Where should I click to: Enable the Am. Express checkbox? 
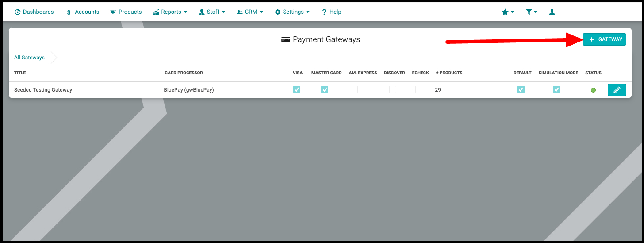(361, 89)
